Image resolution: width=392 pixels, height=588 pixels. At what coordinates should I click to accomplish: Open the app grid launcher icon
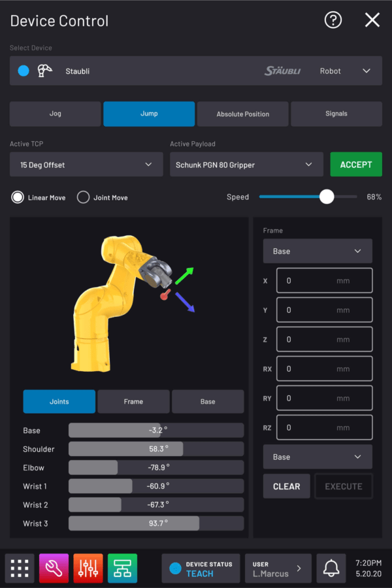point(20,568)
